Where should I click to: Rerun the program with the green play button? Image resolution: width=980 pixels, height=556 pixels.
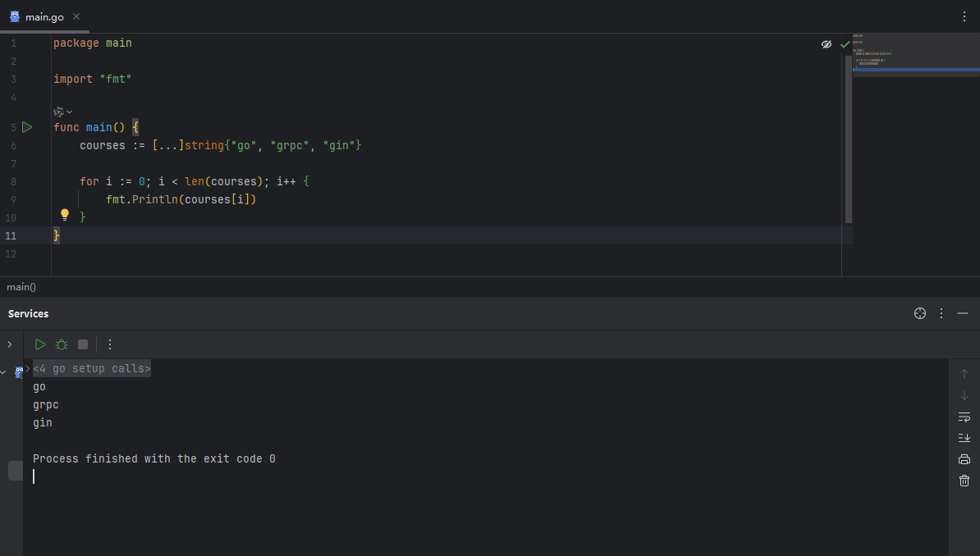(40, 344)
